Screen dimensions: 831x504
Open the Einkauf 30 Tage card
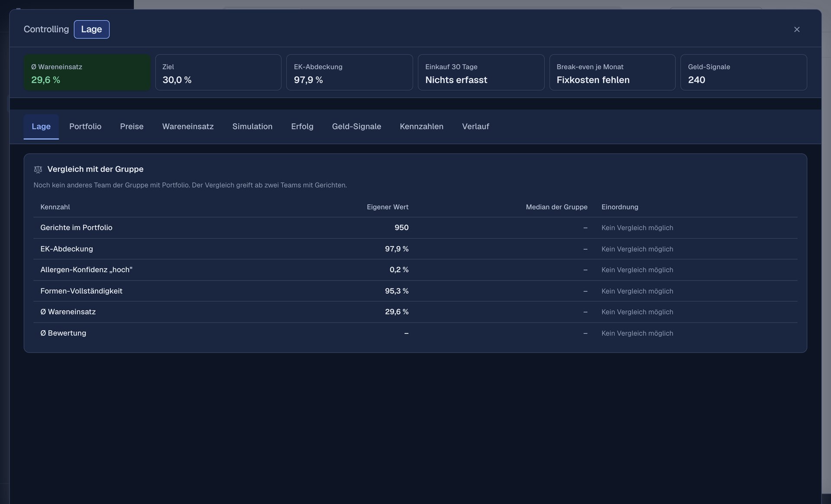[481, 72]
